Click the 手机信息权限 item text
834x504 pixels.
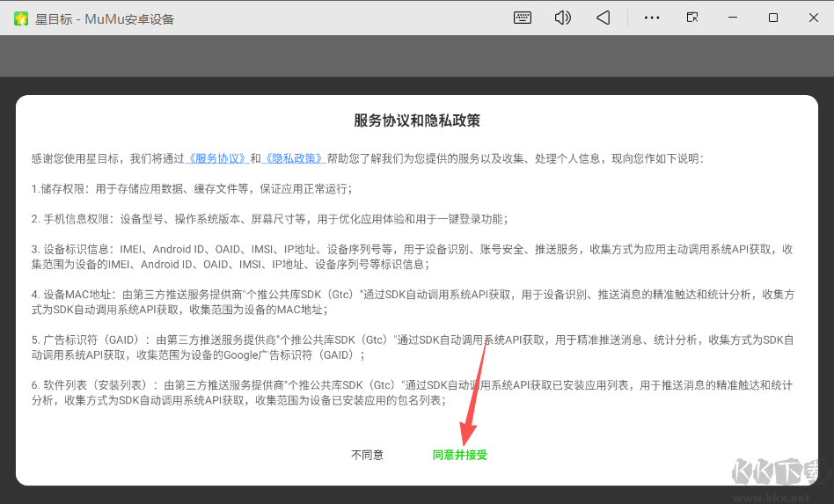269,219
